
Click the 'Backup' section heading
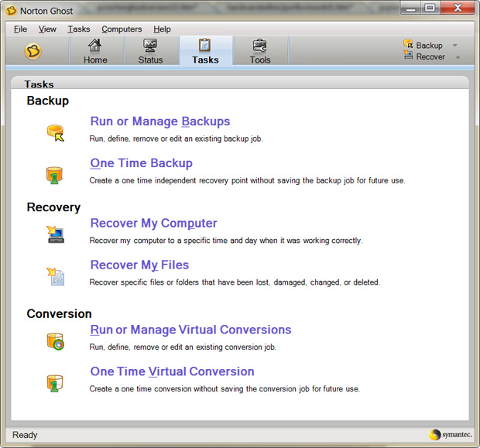(x=48, y=101)
